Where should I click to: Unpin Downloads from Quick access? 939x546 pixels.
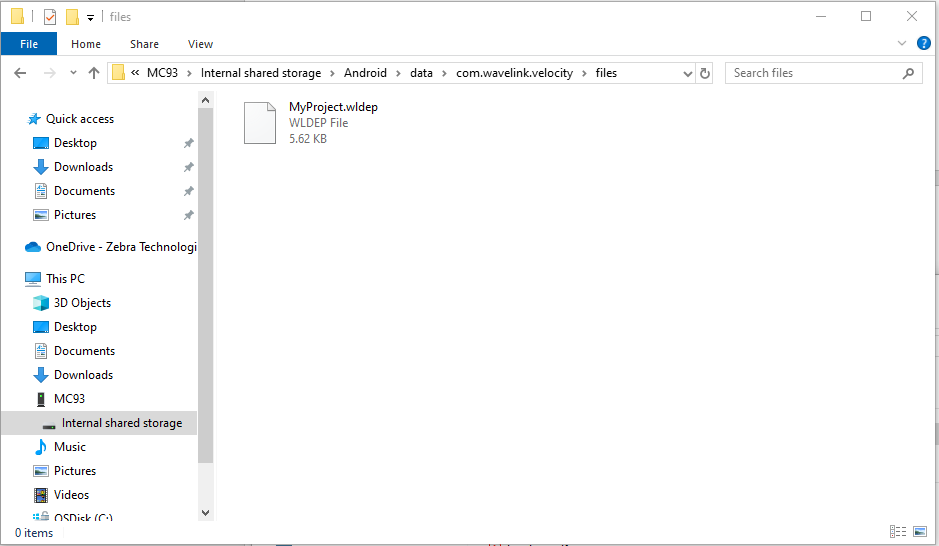pos(188,167)
